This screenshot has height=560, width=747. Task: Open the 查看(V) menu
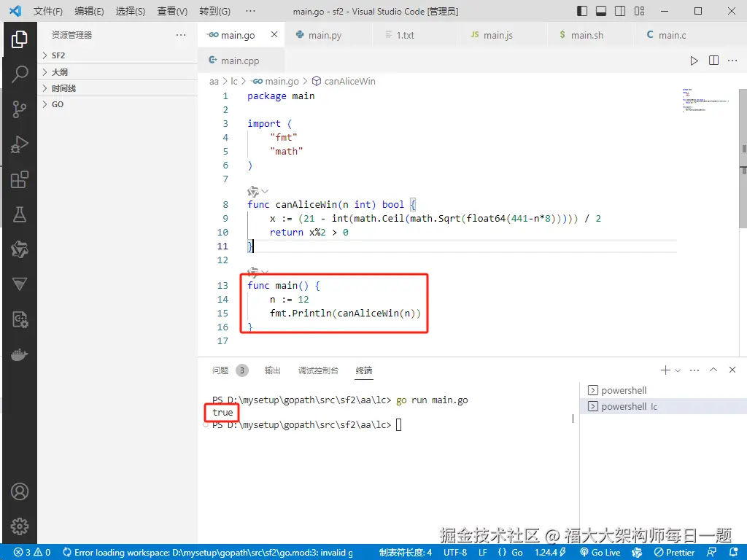tap(172, 11)
